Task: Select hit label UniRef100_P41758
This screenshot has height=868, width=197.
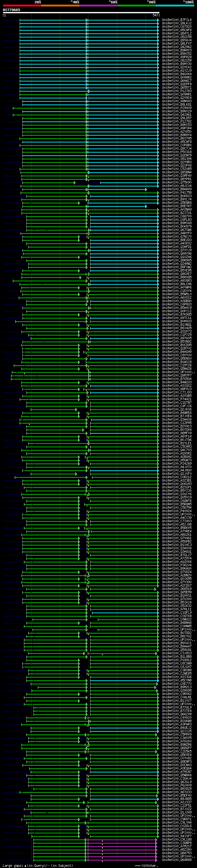Action: coord(176,193)
